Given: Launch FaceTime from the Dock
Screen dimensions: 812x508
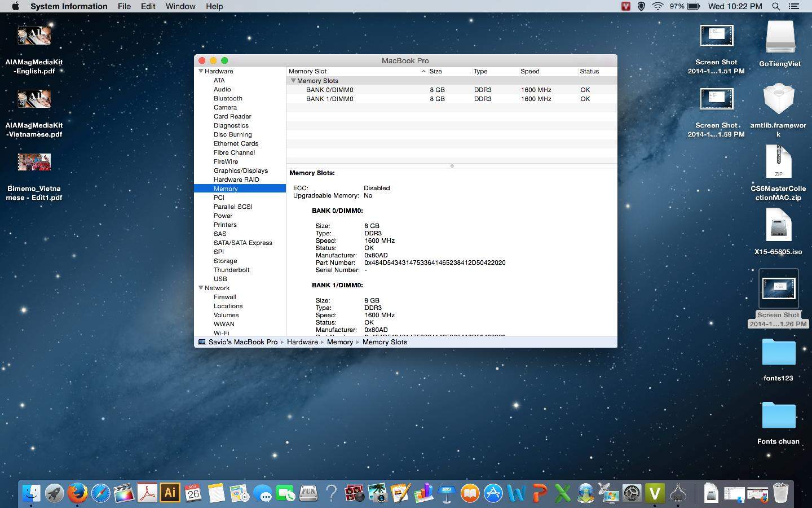Looking at the screenshot, I should pos(286,493).
